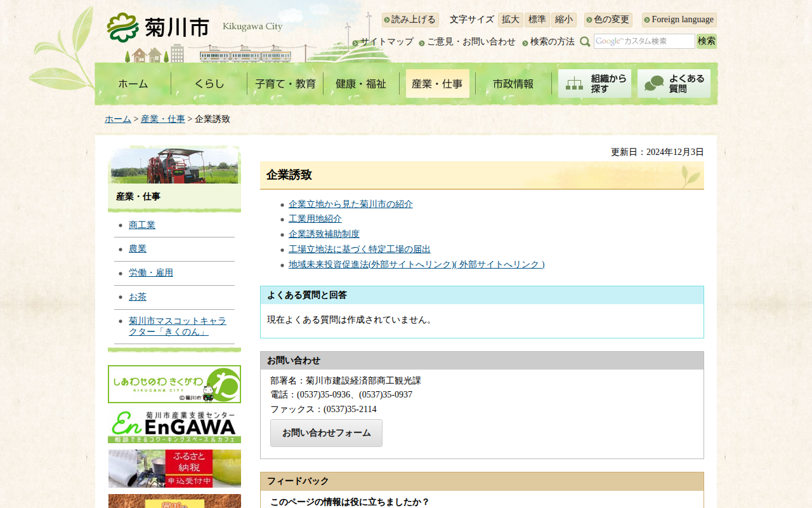Click the お問い合わせフォーム button

click(x=326, y=433)
